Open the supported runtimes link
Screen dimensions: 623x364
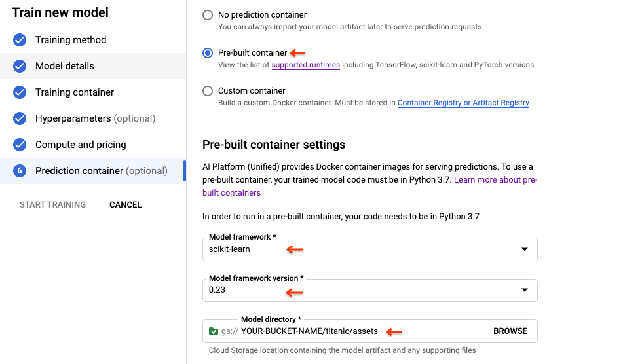click(305, 65)
